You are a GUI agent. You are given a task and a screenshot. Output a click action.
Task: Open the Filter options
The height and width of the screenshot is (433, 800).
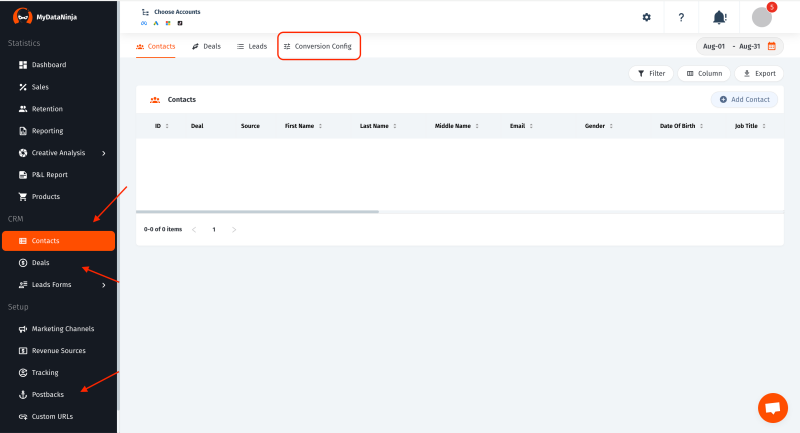(651, 73)
